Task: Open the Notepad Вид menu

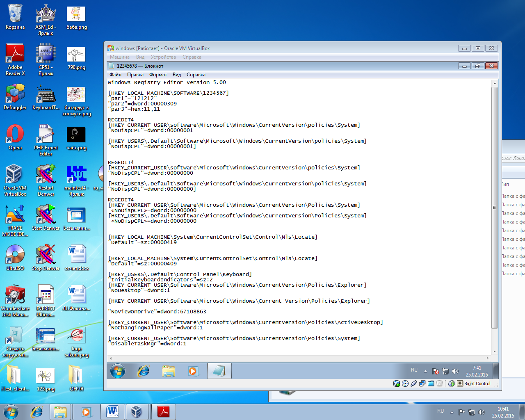Action: pyautogui.click(x=177, y=75)
